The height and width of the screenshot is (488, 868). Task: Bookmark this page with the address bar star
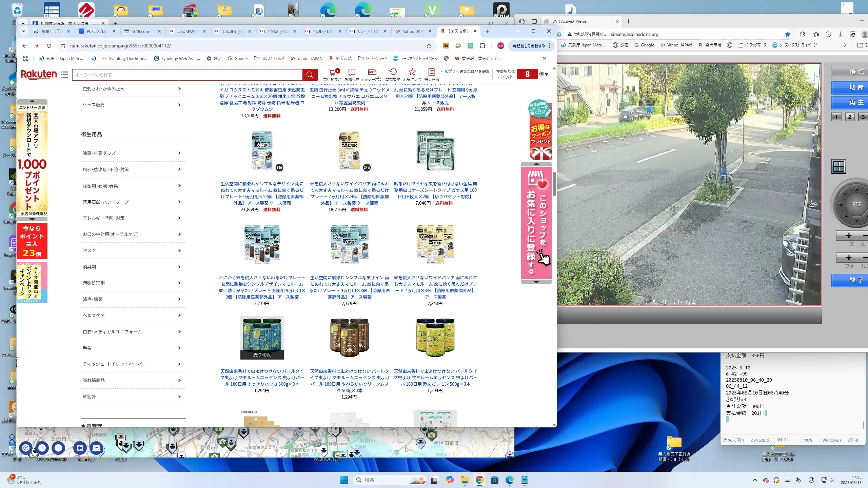click(x=429, y=46)
